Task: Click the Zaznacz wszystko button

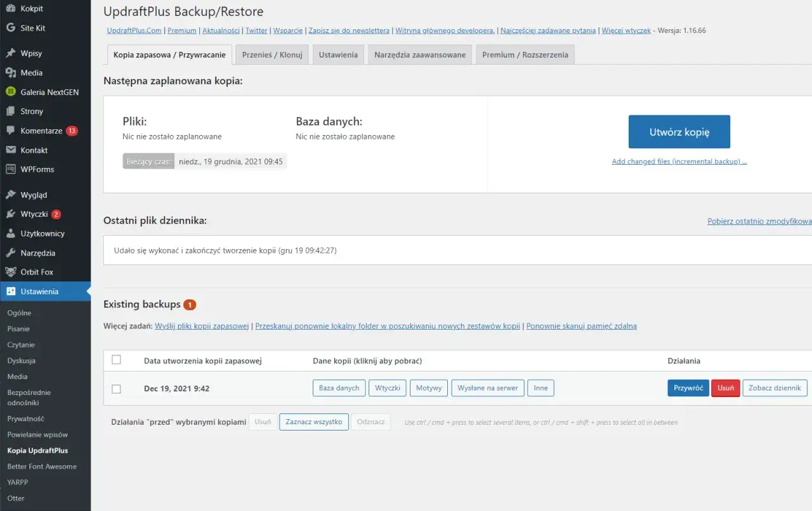Action: [x=314, y=422]
